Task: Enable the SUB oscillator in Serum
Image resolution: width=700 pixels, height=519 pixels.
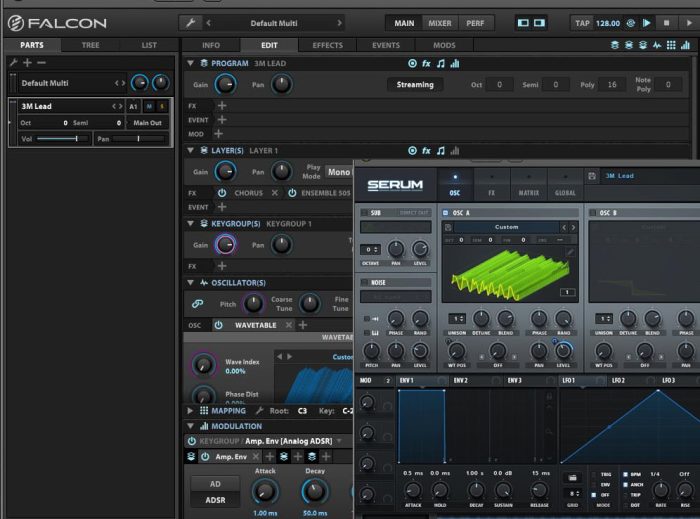Action: [364, 213]
